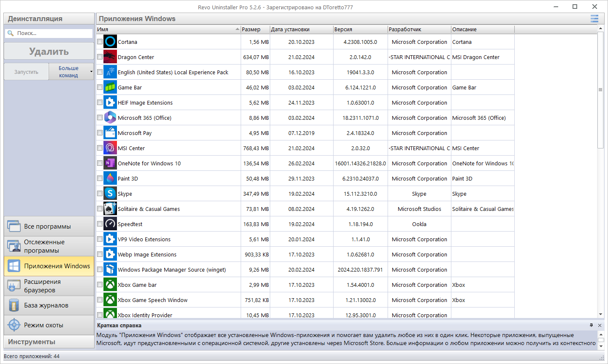608x364 pixels.
Task: Select the Paint 3D checkbox
Action: click(x=100, y=178)
